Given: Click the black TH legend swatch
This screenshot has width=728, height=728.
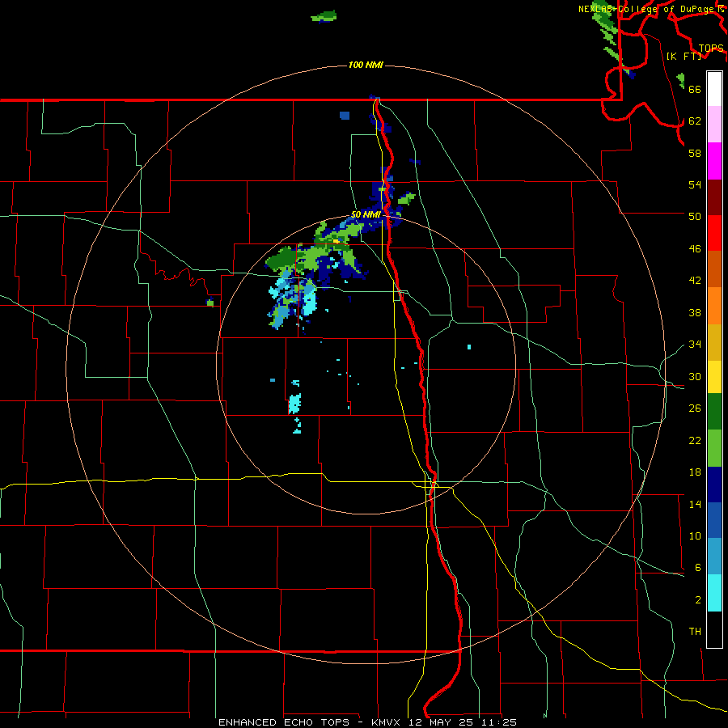Looking at the screenshot, I should pos(714,629).
